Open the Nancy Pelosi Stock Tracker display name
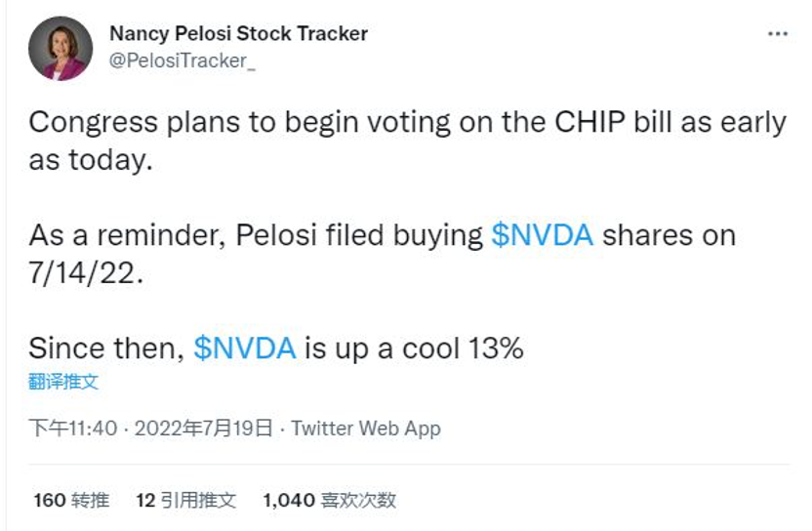The image size is (812, 531). [238, 33]
